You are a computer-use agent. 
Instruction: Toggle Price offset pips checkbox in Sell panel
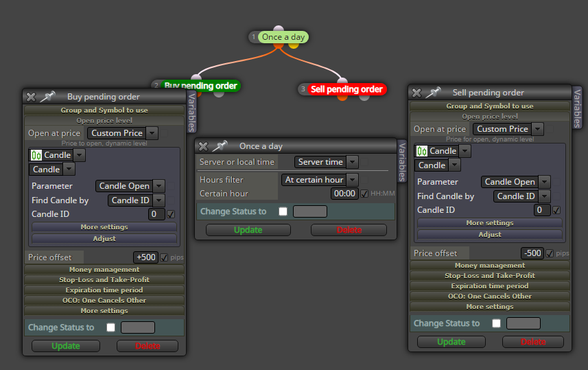click(x=550, y=253)
